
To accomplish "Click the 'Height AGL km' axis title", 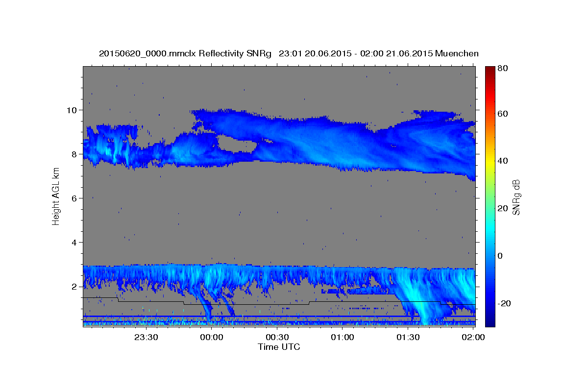I will pyautogui.click(x=56, y=197).
